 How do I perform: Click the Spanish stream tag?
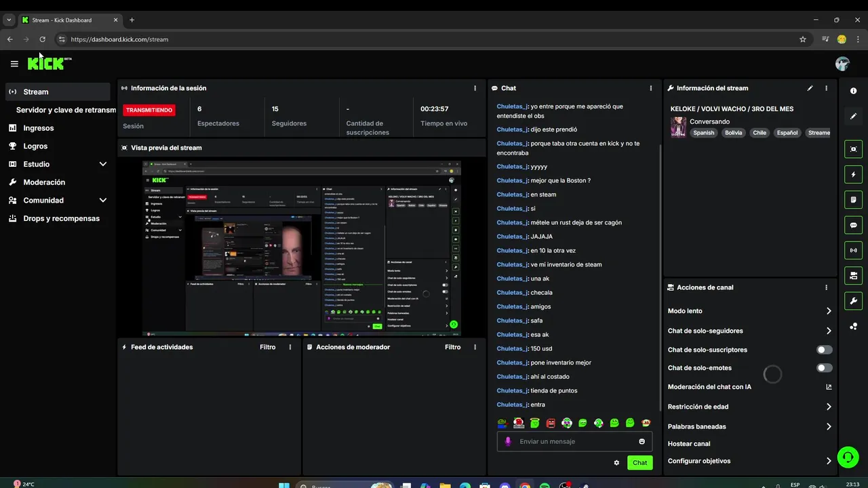[703, 133]
